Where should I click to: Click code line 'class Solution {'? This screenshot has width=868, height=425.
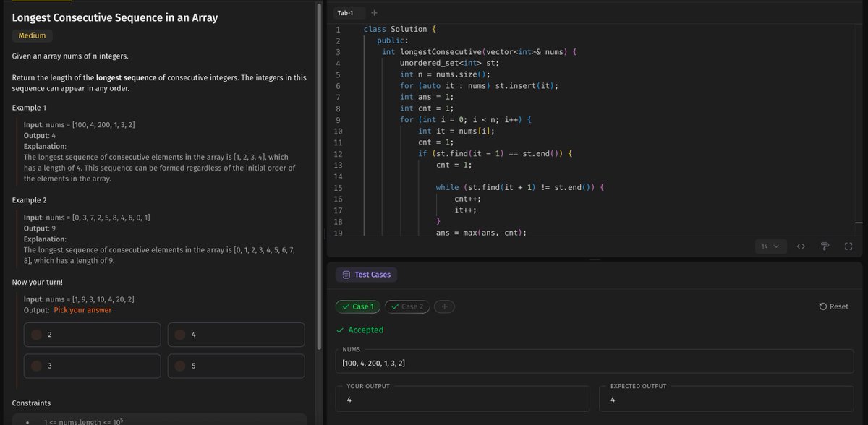[x=399, y=29]
